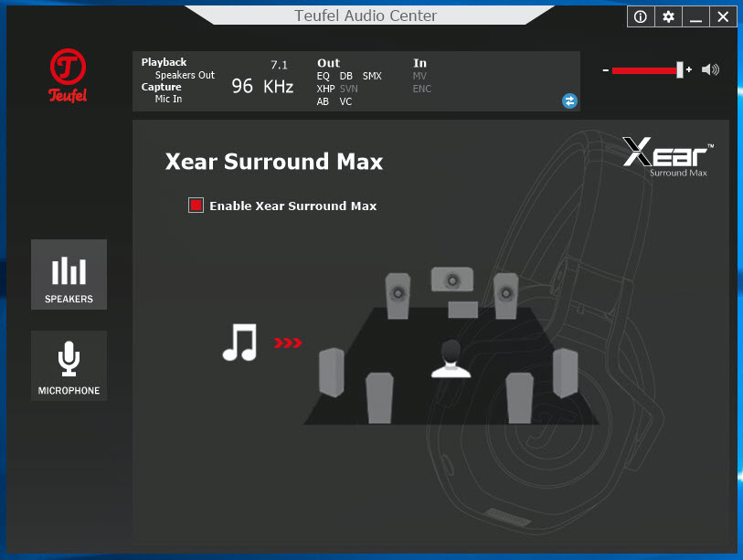Minimize the Teufel Audio Center window
743x560 pixels.
[x=695, y=17]
